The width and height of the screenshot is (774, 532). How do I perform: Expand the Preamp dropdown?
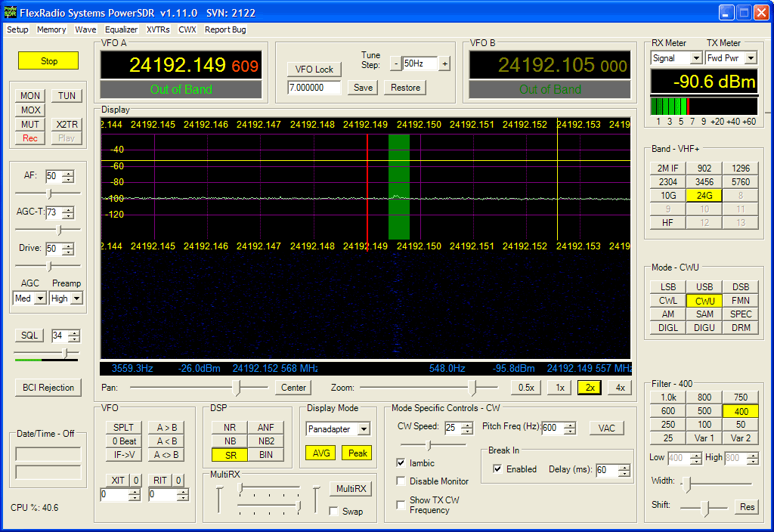[76, 298]
